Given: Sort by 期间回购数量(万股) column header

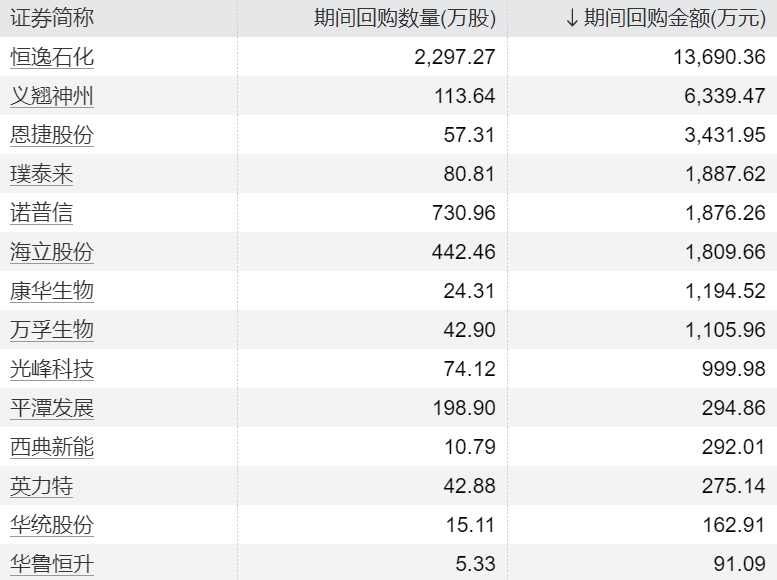Looking at the screenshot, I should [404, 18].
